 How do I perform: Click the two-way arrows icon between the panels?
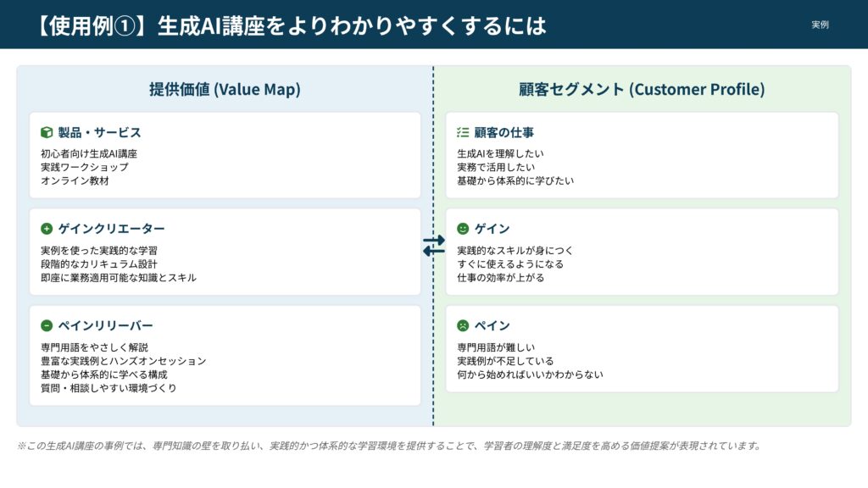[433, 246]
